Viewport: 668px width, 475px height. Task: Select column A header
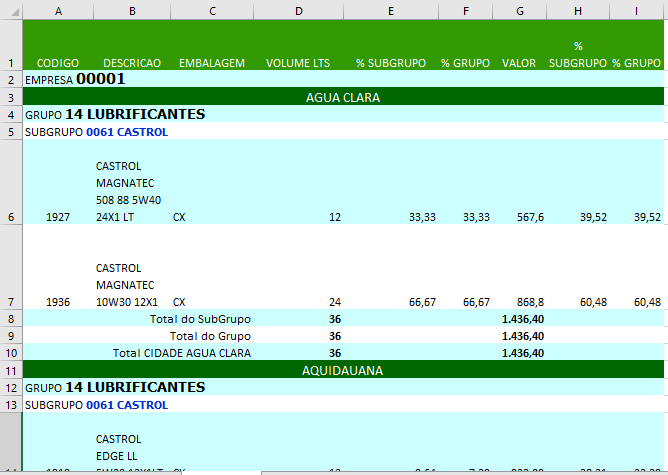[x=57, y=10]
